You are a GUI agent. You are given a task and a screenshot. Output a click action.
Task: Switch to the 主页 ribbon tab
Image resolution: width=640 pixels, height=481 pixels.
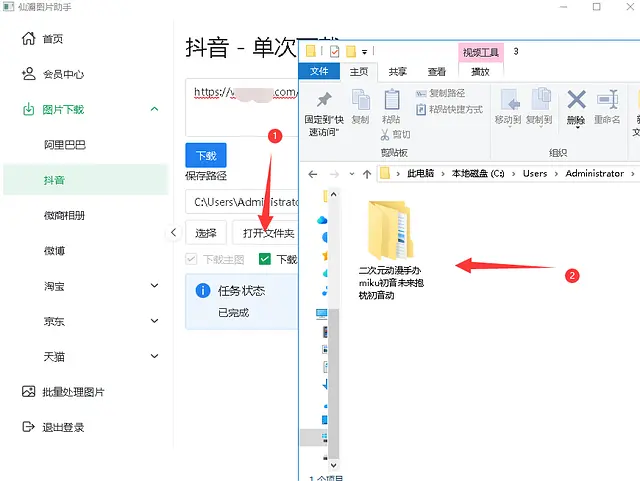359,71
